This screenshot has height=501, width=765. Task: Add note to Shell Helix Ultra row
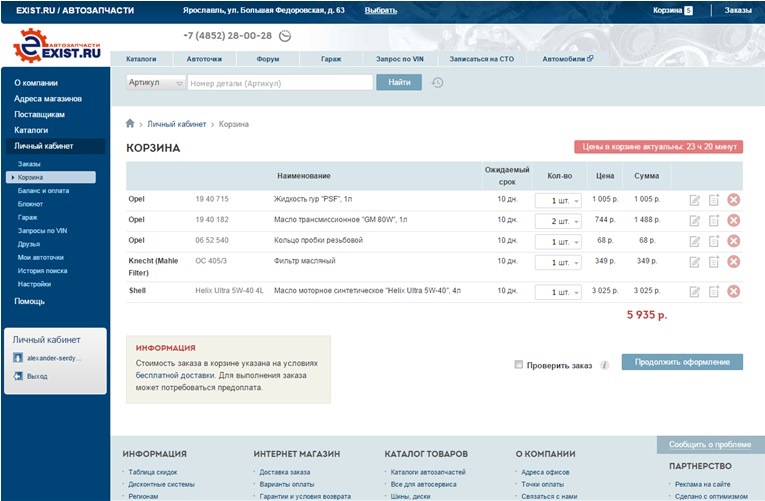tap(714, 291)
